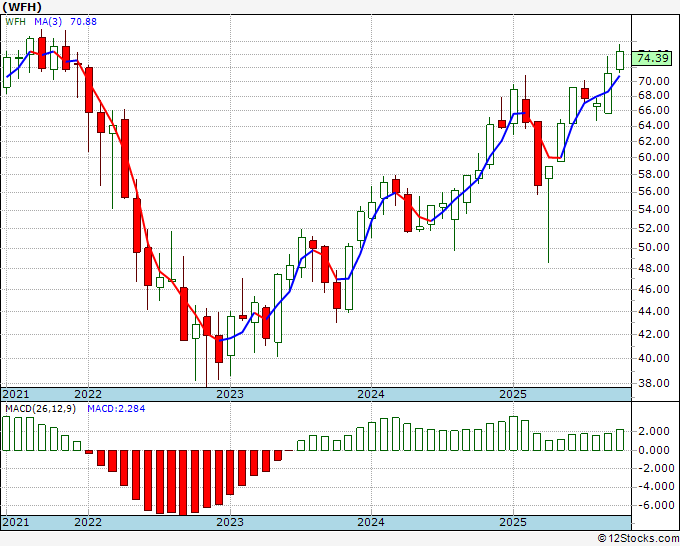Click the 44.00 price axis label

click(654, 311)
